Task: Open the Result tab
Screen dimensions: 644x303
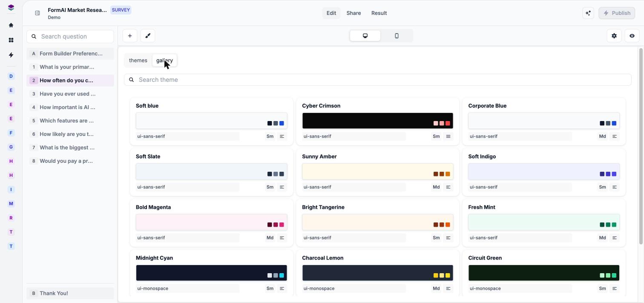Action: click(x=379, y=13)
